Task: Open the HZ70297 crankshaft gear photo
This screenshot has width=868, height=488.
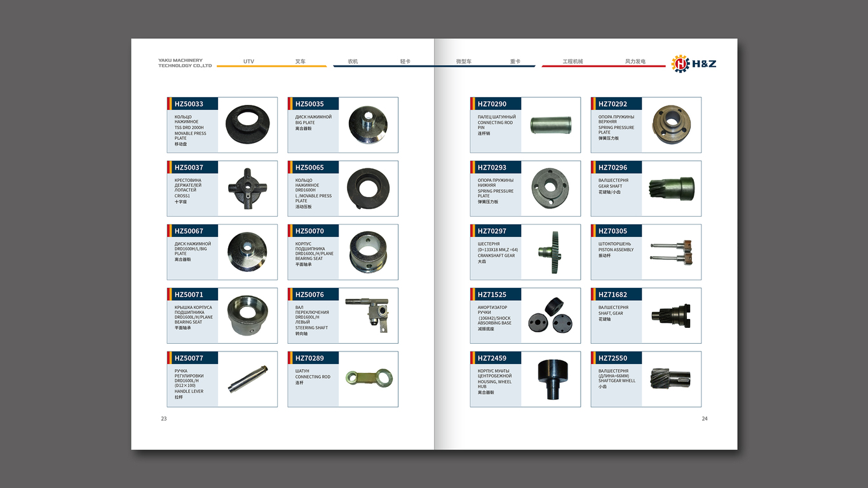Action: pyautogui.click(x=551, y=252)
